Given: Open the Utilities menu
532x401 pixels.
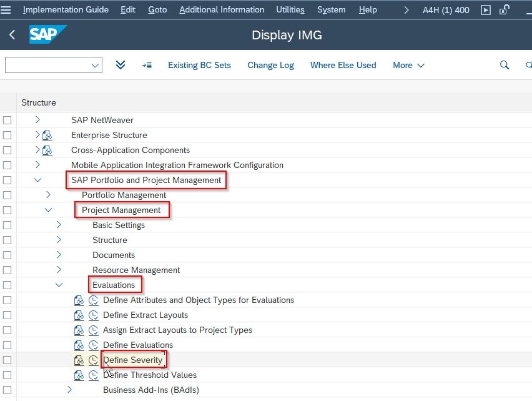Looking at the screenshot, I should coord(290,10).
